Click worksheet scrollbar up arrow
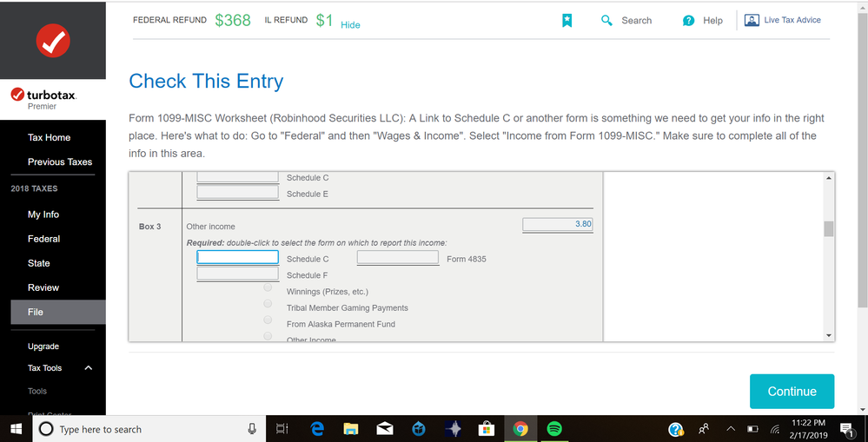This screenshot has height=442, width=868. 828,178
